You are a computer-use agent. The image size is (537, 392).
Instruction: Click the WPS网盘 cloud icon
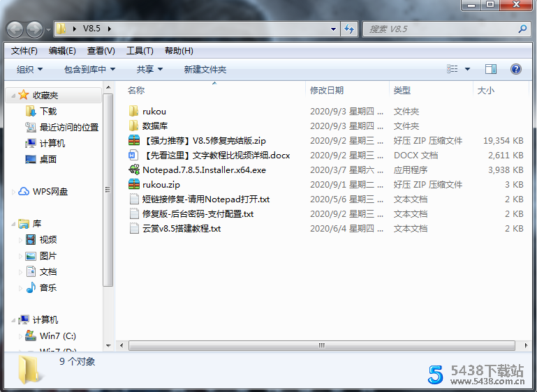(24, 191)
